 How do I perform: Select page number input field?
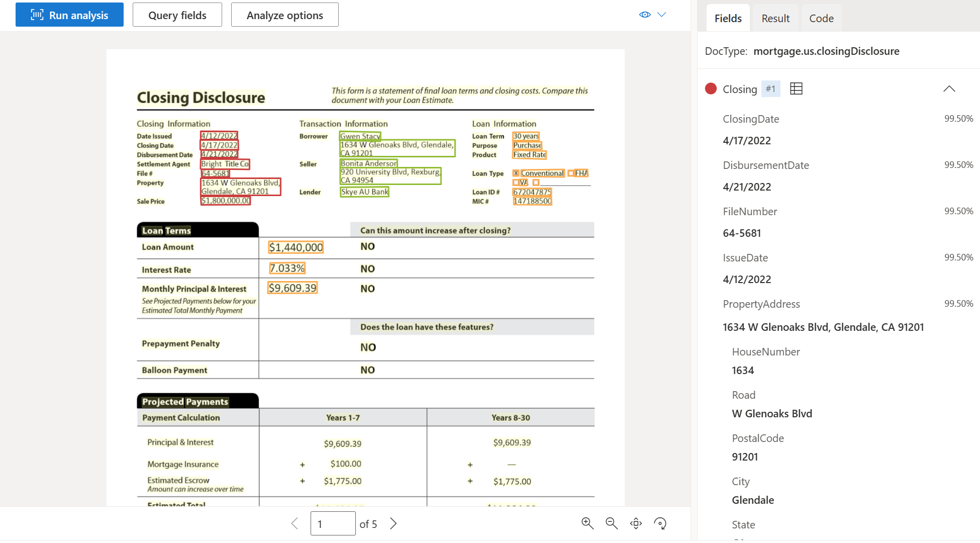(332, 523)
